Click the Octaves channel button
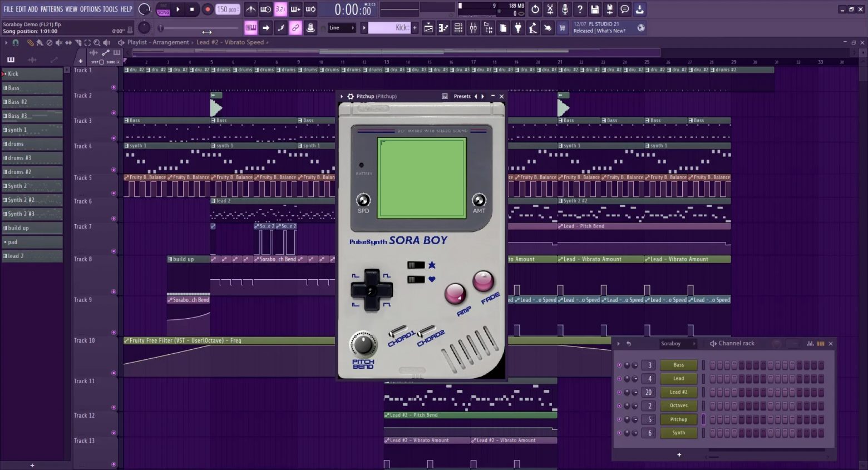 point(678,405)
